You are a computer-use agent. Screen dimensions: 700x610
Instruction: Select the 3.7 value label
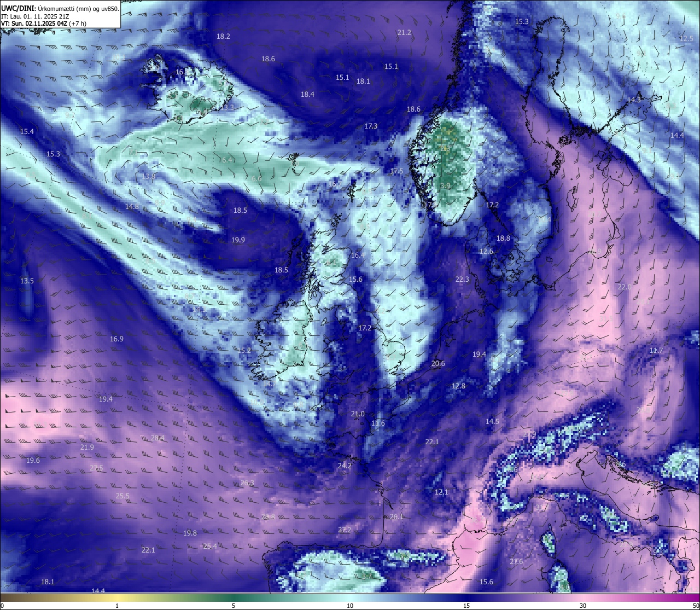click(x=367, y=576)
